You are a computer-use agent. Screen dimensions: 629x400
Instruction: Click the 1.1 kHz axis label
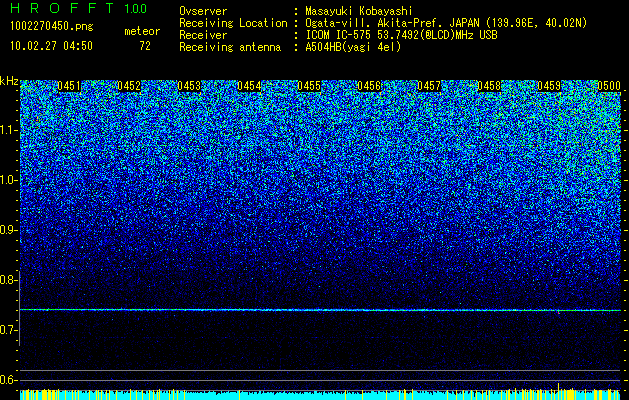tap(7, 130)
